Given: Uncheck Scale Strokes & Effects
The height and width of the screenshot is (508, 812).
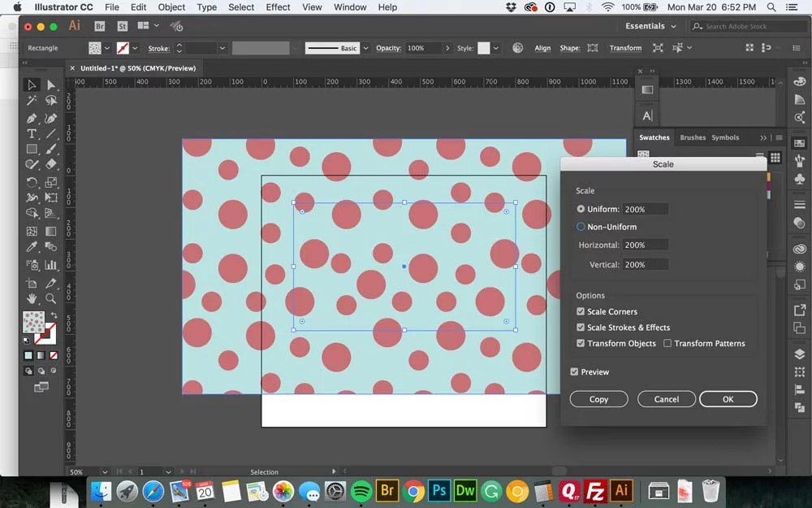Looking at the screenshot, I should [581, 328].
